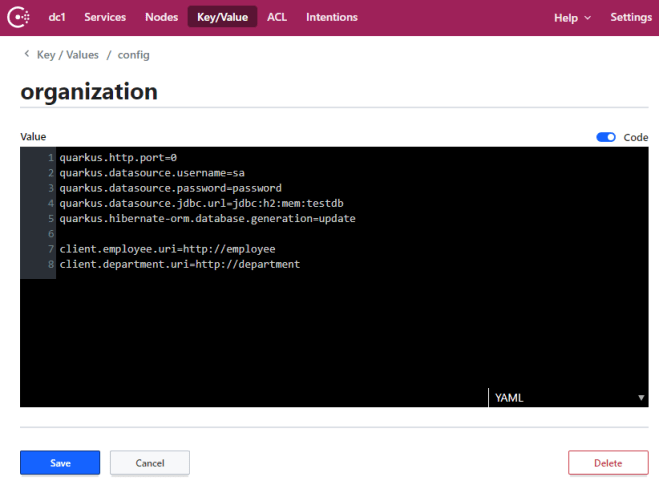Click line number 7 in gutter
659x485 pixels.
pos(49,248)
